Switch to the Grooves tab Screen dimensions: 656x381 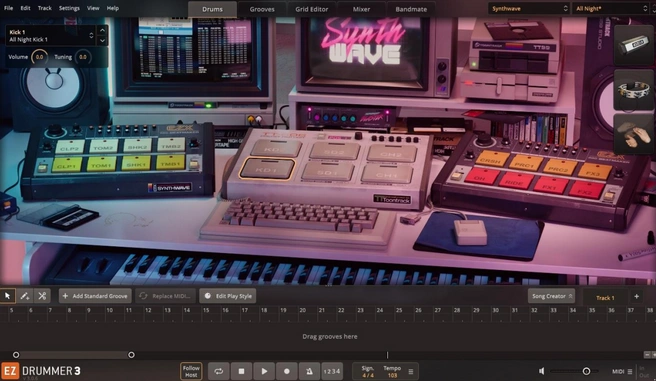(262, 9)
